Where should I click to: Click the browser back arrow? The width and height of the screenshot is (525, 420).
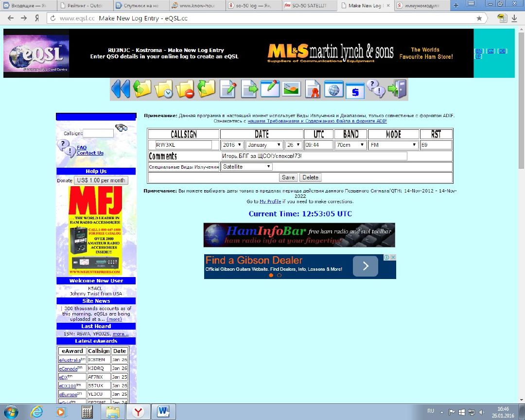(x=11, y=18)
